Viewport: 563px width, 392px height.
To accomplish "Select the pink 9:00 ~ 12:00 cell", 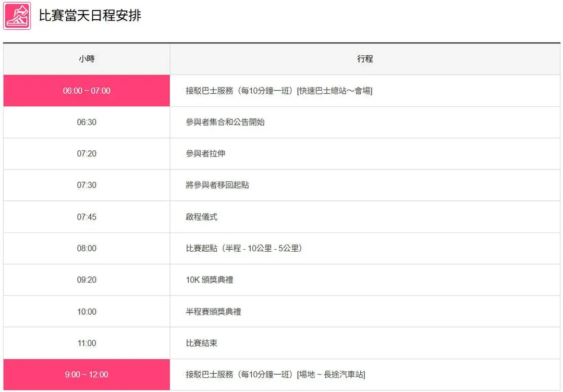I will pos(87,374).
